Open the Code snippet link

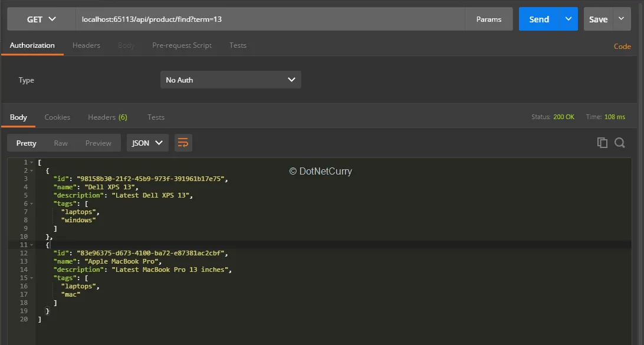click(622, 46)
